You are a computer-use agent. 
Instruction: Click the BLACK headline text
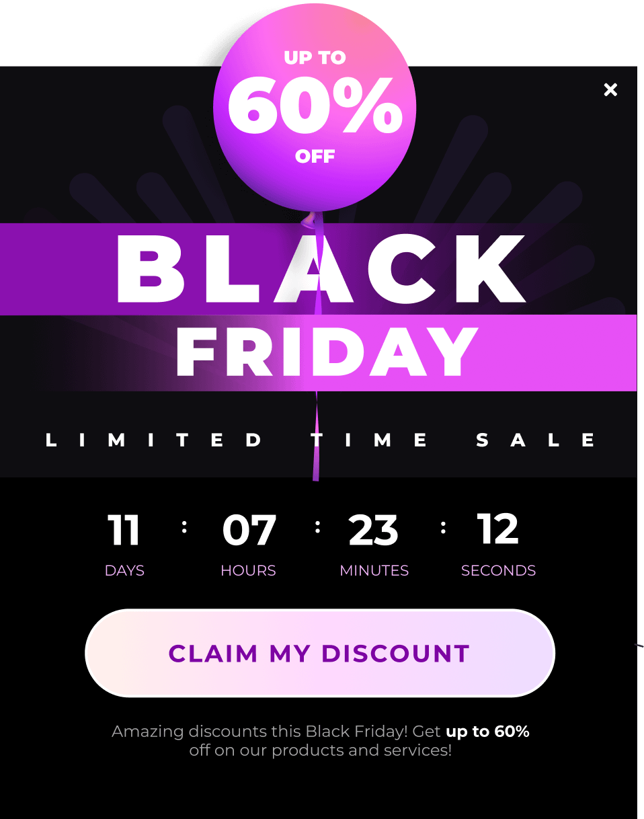[x=320, y=270]
